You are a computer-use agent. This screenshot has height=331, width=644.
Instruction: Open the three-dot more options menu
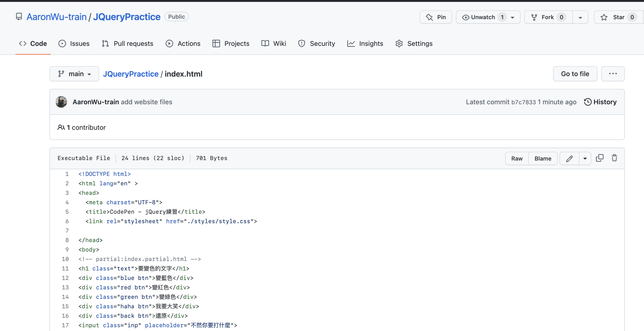tap(613, 74)
